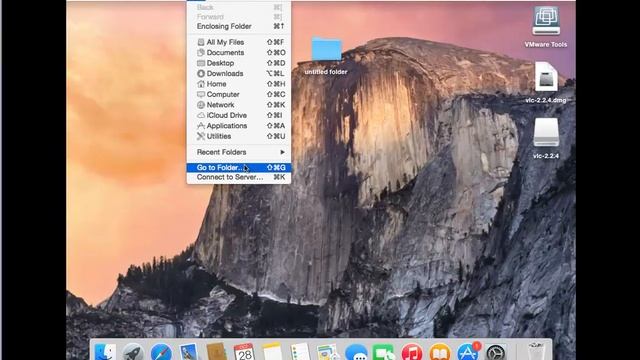The image size is (640, 360).
Task: Open Reminders list icon in Dock
Action: (300, 352)
